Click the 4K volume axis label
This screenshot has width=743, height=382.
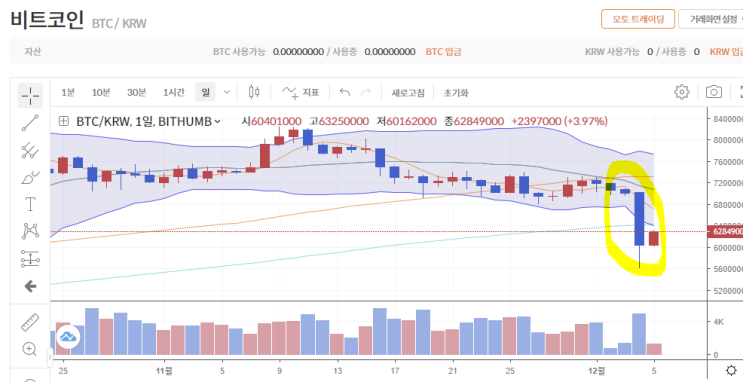point(718,322)
